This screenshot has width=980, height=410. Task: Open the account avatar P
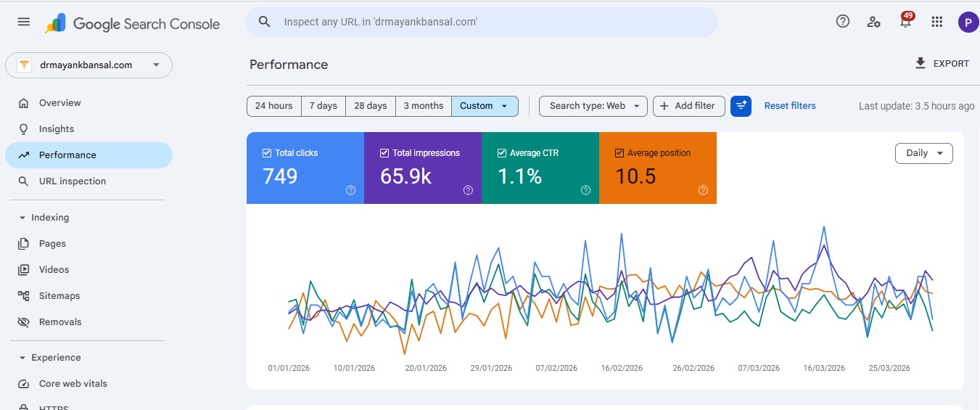968,22
